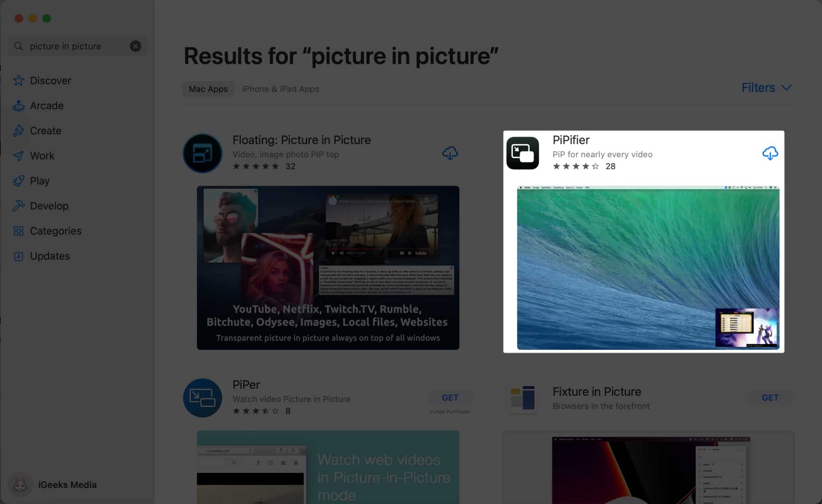Click the PiPifier download cloud icon
This screenshot has width=822, height=504.
pos(770,153)
